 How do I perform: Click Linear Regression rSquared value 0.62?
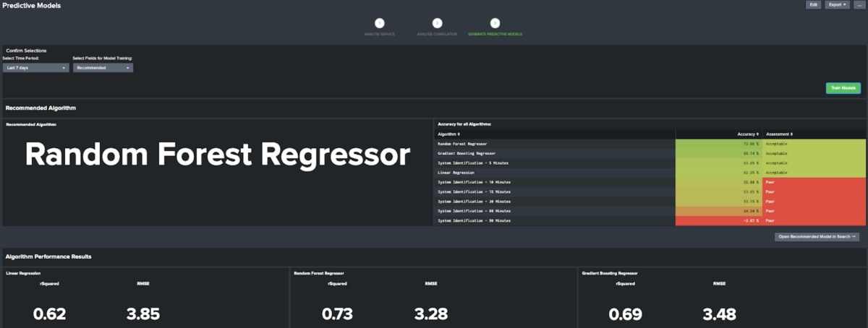[49, 314]
